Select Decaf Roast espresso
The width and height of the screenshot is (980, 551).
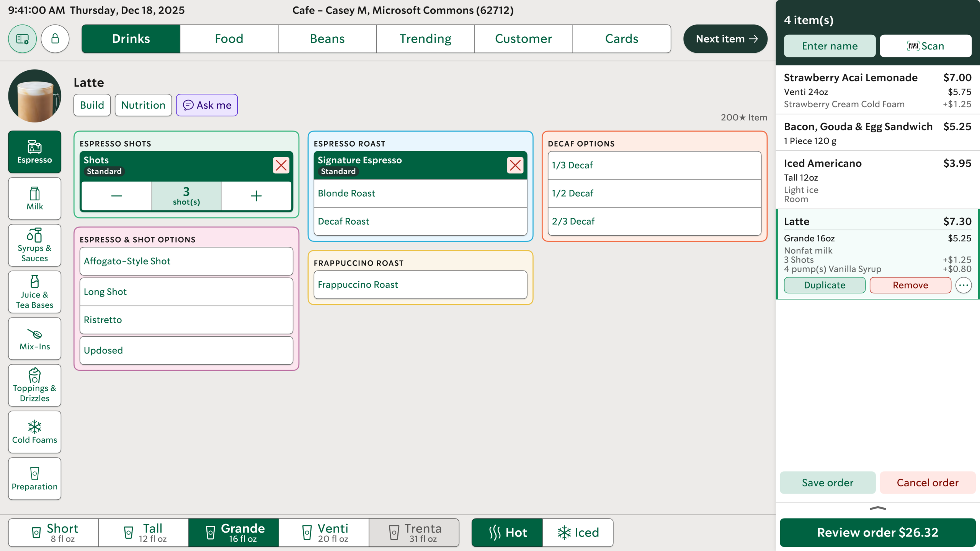pyautogui.click(x=420, y=221)
